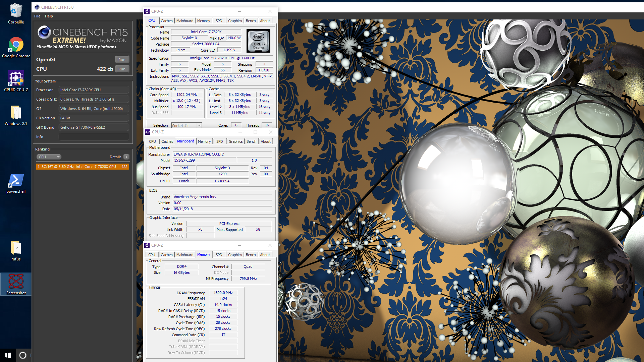Open CPUID CPU-Z desktop shortcut
644x362 pixels.
tap(16, 81)
